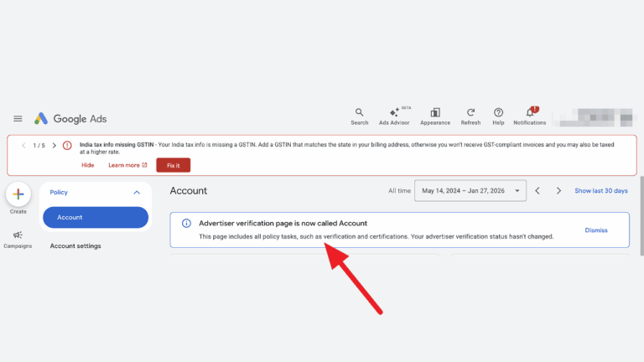Open the Appearance settings icon
The image size is (644, 362).
coord(435,116)
